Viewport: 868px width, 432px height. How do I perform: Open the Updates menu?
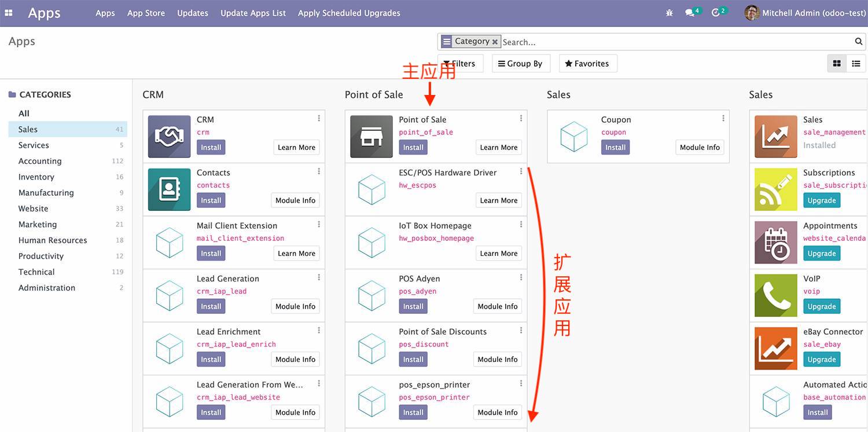coord(193,13)
